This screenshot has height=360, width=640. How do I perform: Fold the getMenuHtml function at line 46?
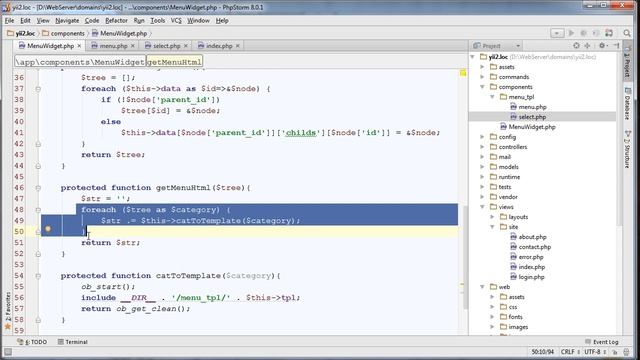(x=38, y=188)
